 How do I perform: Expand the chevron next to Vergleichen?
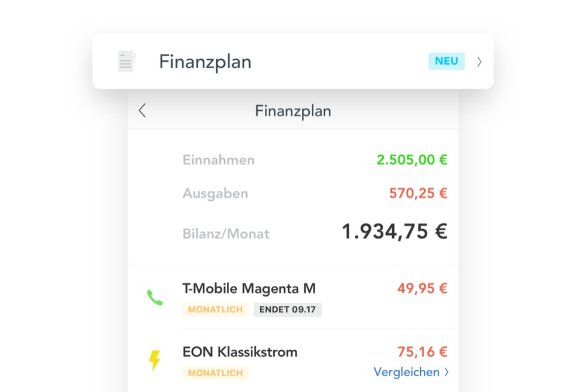[x=447, y=372]
